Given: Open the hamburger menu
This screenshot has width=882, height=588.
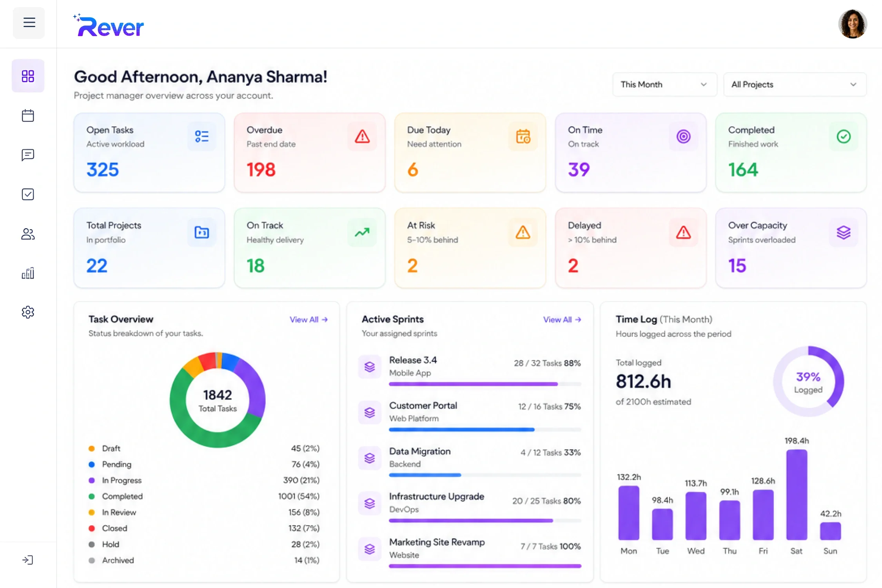Looking at the screenshot, I should [29, 22].
